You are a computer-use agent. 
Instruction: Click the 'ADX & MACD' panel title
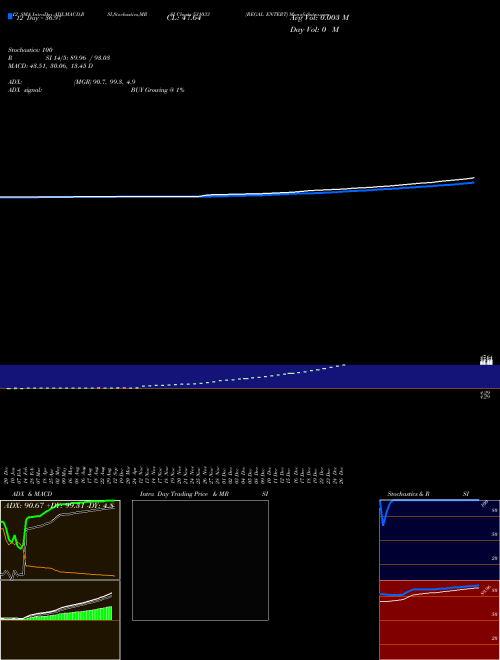[32, 494]
